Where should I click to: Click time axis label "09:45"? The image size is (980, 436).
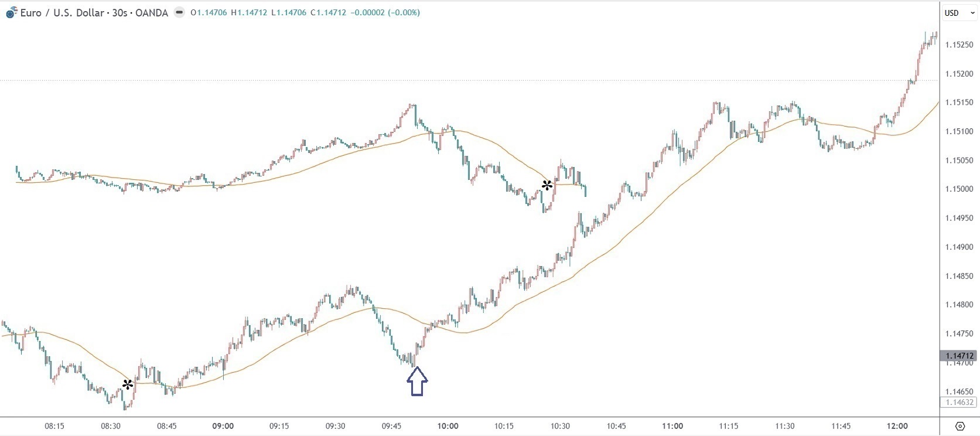[392, 426]
